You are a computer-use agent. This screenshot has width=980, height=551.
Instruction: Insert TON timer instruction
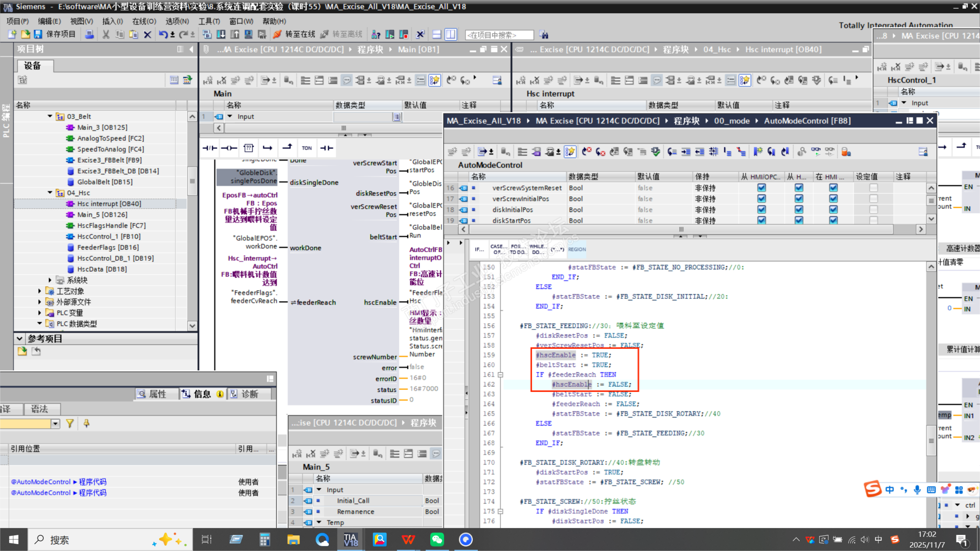307,148
